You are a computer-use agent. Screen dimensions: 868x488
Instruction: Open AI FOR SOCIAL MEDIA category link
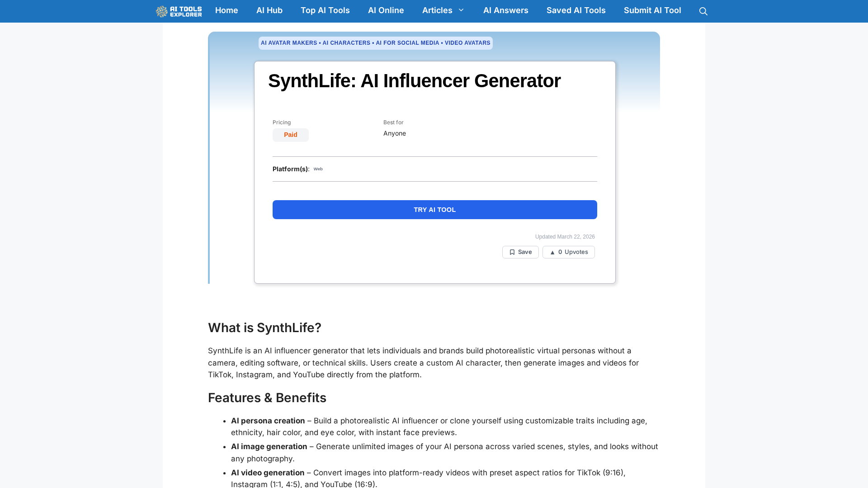(407, 43)
